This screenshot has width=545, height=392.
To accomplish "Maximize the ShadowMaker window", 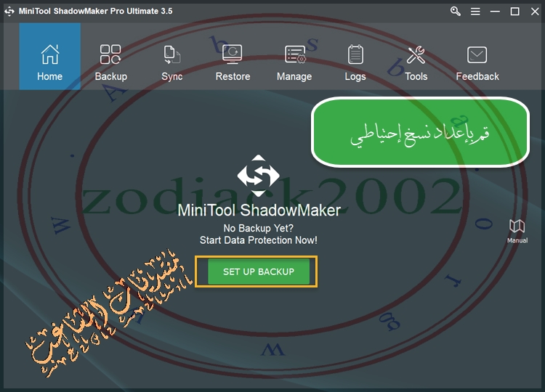I will point(514,12).
